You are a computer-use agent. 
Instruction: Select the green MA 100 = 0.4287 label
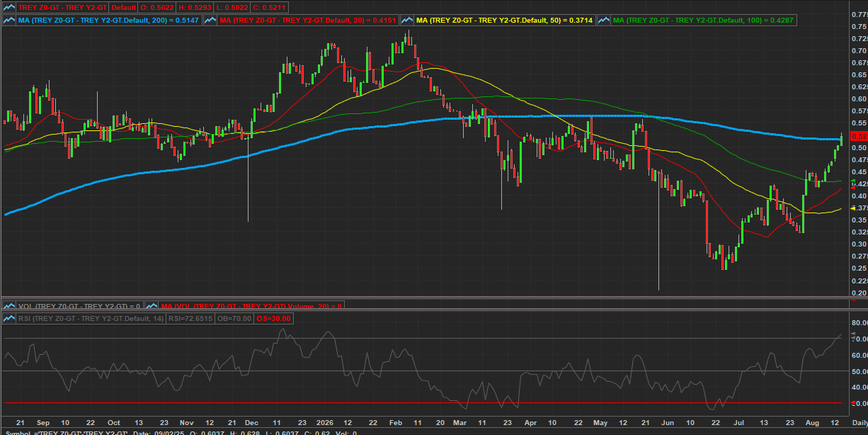pyautogui.click(x=704, y=21)
